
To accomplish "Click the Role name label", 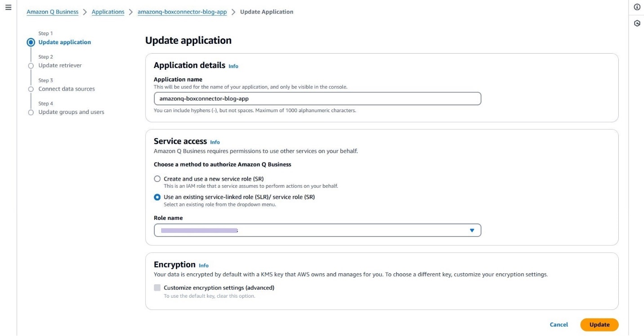I will point(168,218).
